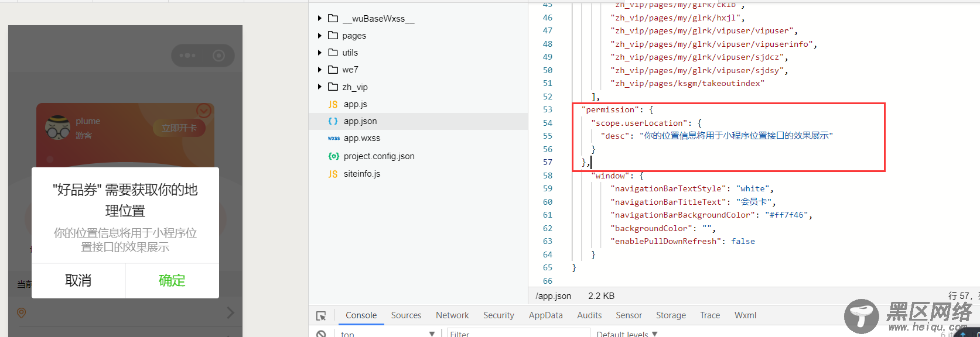Expand the __wuBaseWxss__ folder arrow

(320, 19)
